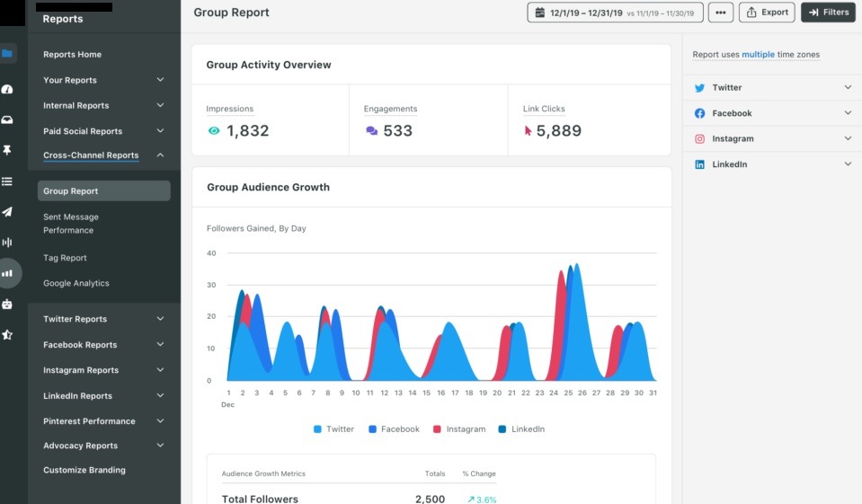862x504 pixels.
Task: Click the Engagements metric label
Action: tap(390, 109)
